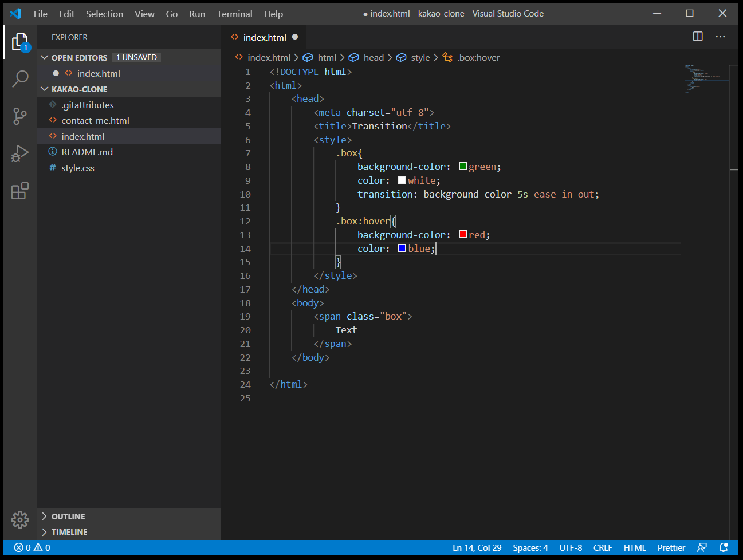Click the feedback icon in status bar

tap(702, 548)
